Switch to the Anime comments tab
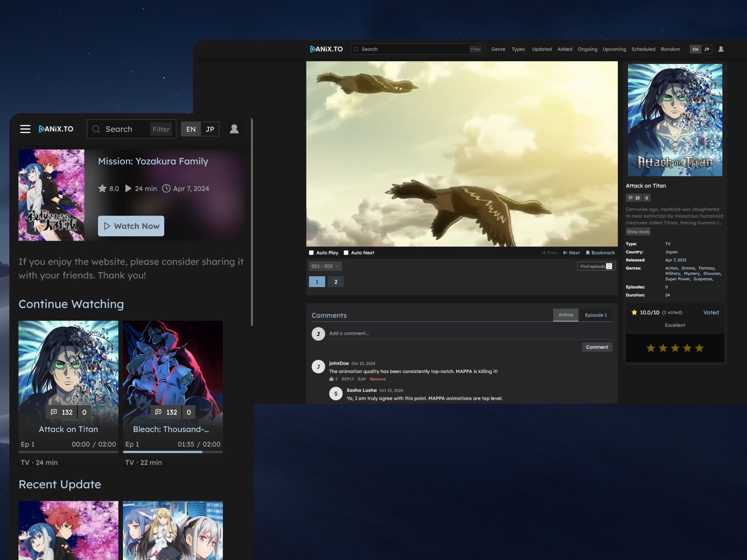The height and width of the screenshot is (560, 747). (566, 315)
